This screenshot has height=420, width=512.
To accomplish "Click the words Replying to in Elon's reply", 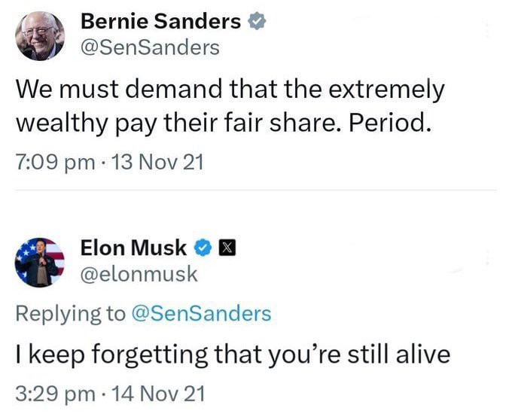I will (70, 312).
